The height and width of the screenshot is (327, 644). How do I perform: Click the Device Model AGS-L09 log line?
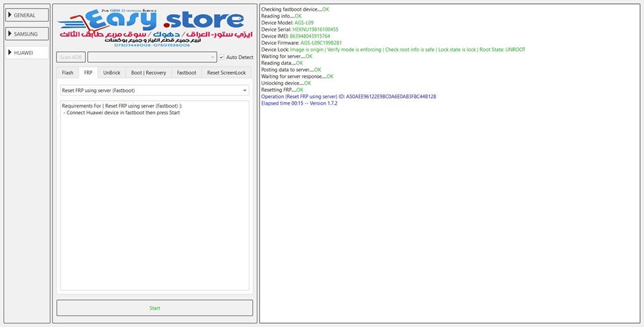(288, 23)
